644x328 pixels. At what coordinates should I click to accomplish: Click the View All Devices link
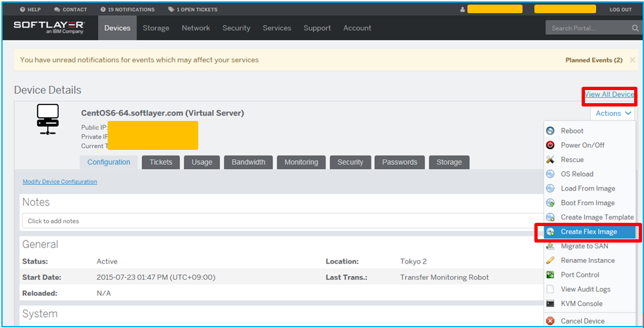pyautogui.click(x=610, y=94)
